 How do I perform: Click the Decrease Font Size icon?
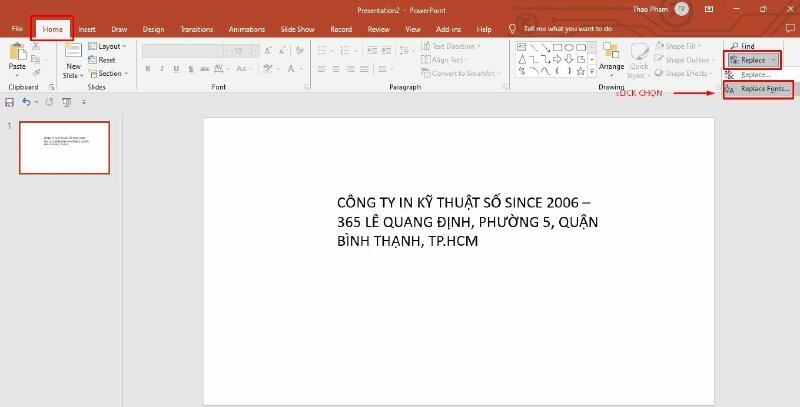(282, 51)
